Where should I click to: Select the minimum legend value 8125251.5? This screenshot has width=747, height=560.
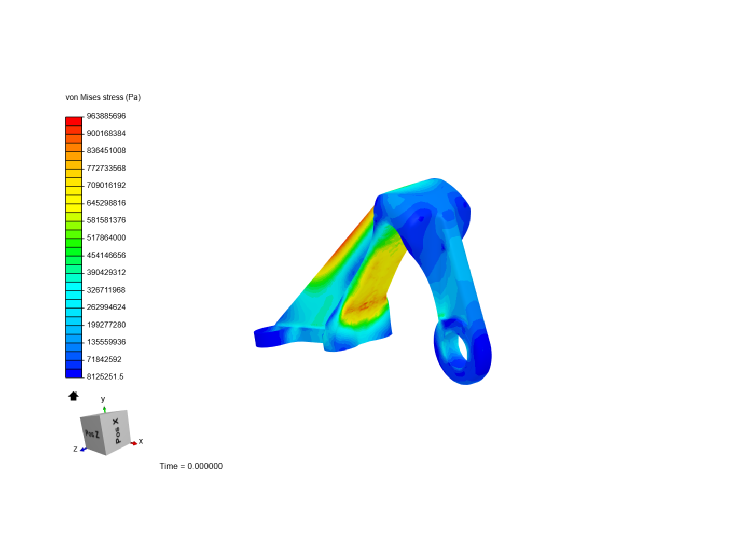[x=105, y=377]
